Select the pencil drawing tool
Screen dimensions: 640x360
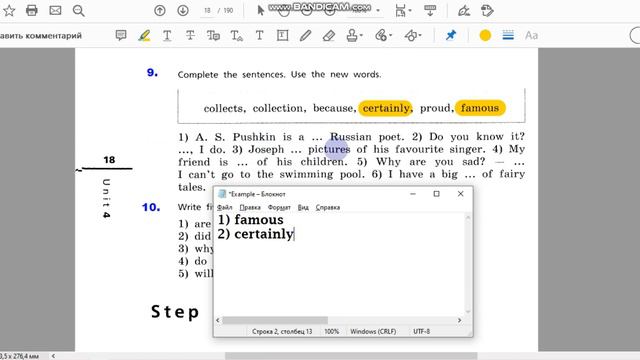pos(305,36)
